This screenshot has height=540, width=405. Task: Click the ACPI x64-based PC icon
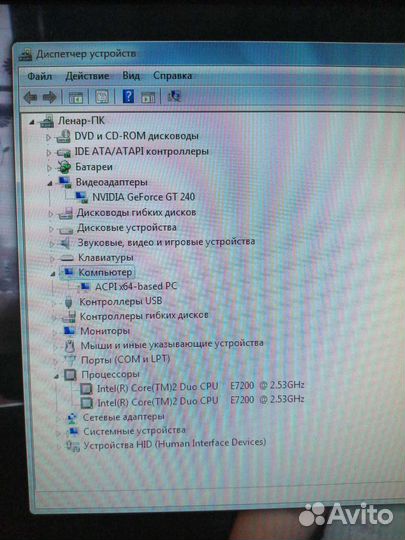tap(85, 287)
